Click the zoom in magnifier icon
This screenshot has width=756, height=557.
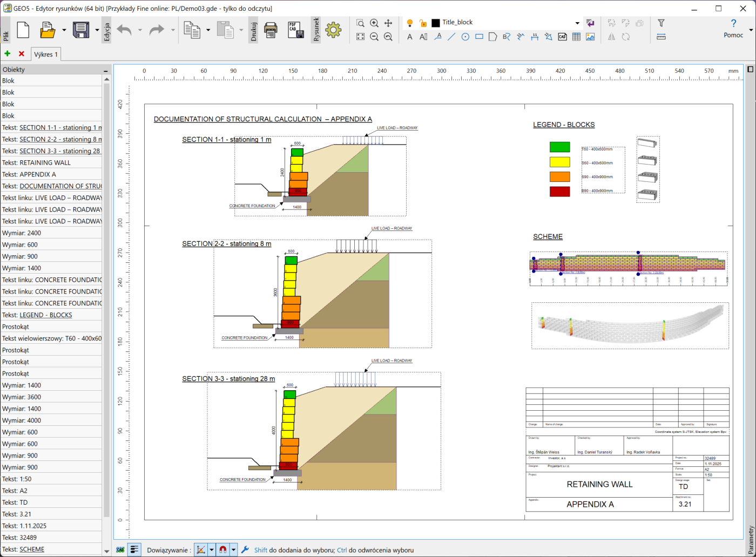click(374, 23)
